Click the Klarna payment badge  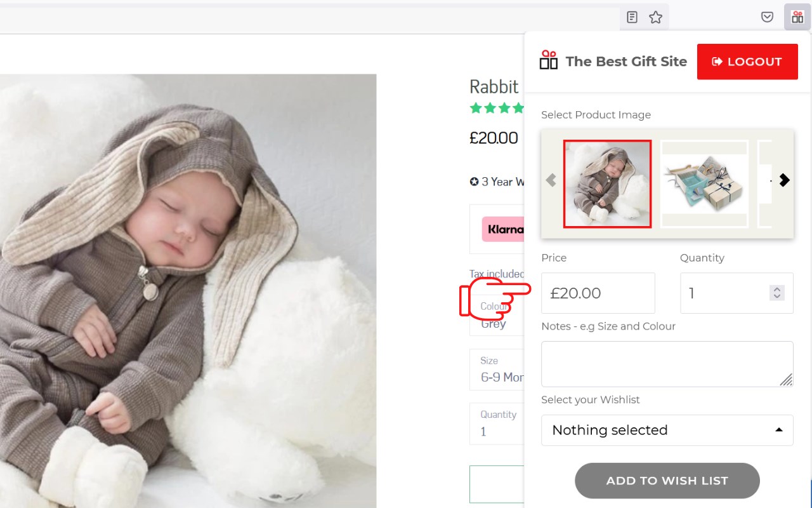[503, 229]
